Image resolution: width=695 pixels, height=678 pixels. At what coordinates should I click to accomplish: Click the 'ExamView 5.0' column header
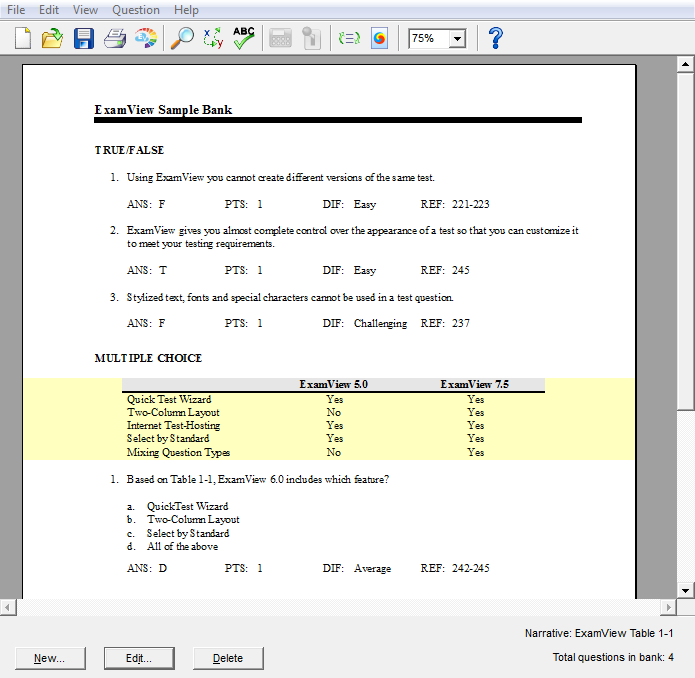click(333, 384)
